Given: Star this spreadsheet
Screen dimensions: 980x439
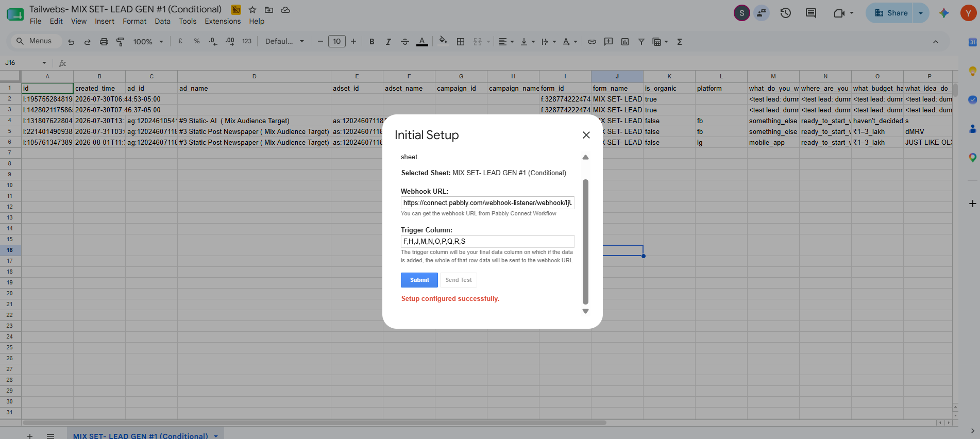Looking at the screenshot, I should tap(252, 10).
